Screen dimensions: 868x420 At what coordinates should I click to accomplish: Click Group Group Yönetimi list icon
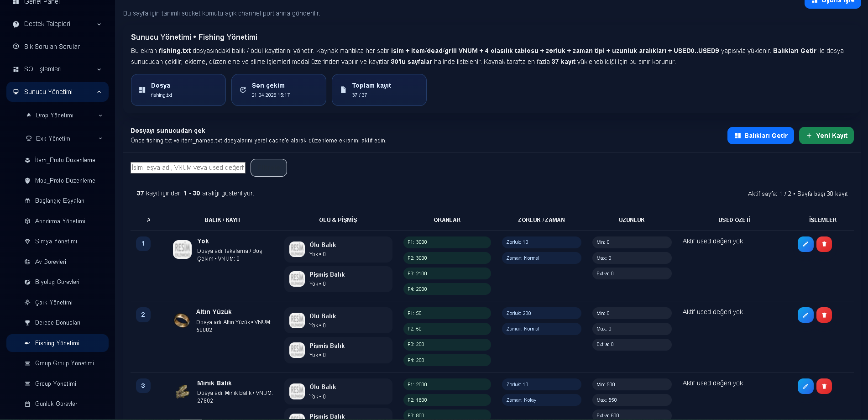(27, 363)
